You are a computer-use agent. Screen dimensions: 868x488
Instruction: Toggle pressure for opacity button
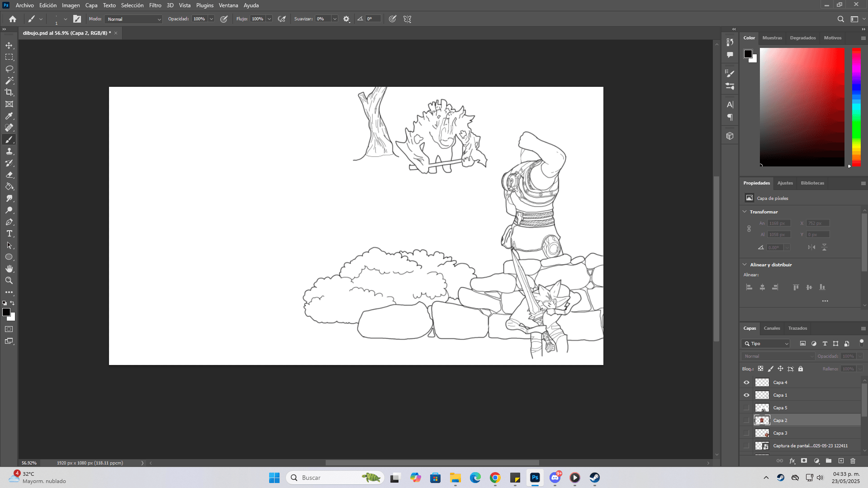tap(224, 19)
